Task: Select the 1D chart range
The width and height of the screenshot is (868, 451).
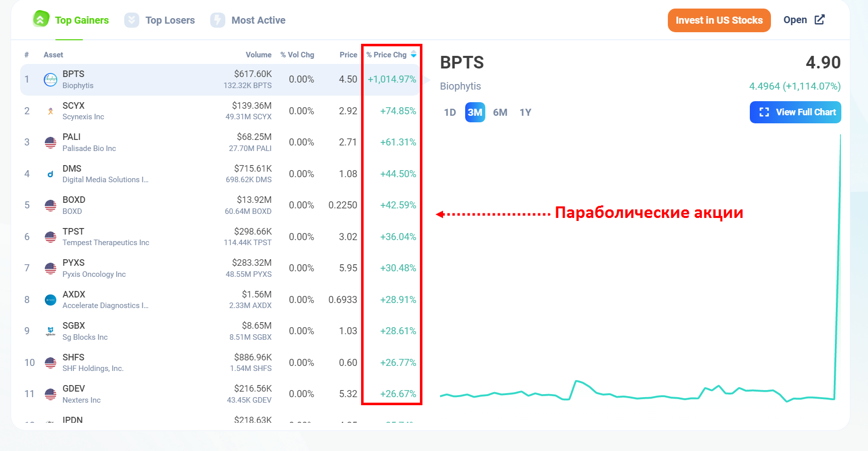Action: (x=450, y=112)
